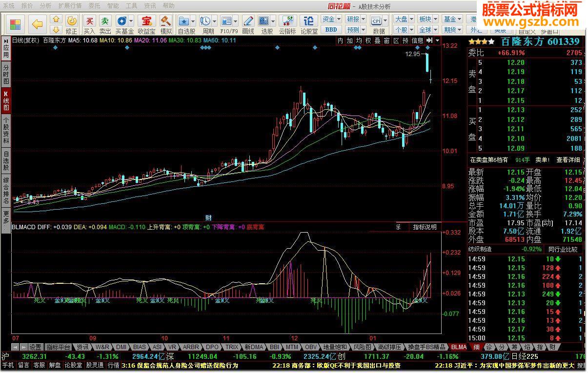
Task: Select the 个股资料 side tab
Action: (6, 130)
